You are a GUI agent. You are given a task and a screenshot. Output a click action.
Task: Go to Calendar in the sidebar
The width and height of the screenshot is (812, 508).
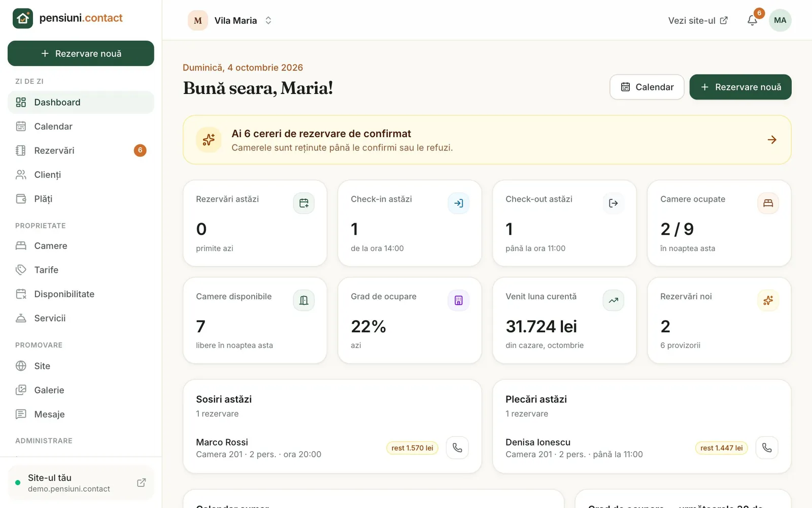(81, 126)
